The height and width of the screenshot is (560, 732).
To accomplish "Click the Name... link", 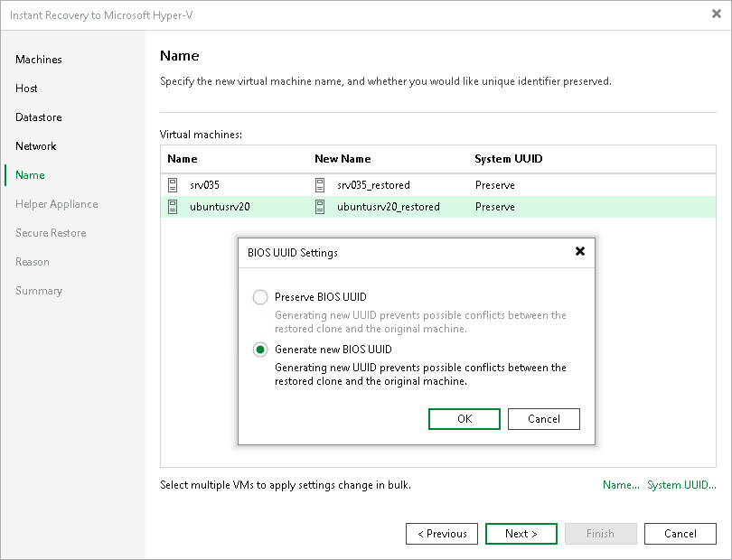I will [x=621, y=485].
